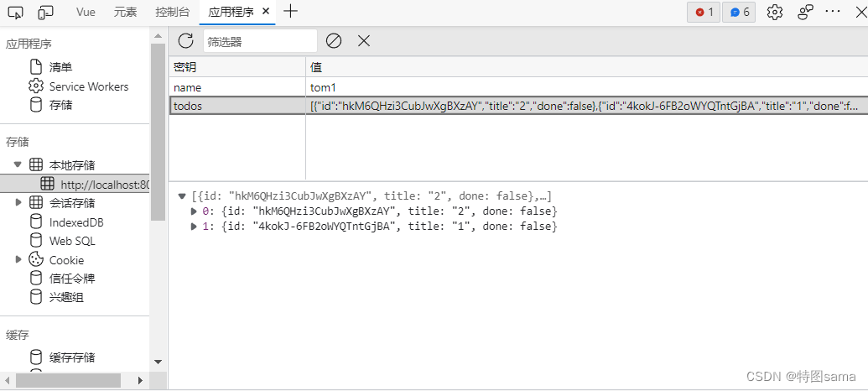Screen dimensions: 868x391
Task: Close the 应用程序 tab
Action: point(266,12)
